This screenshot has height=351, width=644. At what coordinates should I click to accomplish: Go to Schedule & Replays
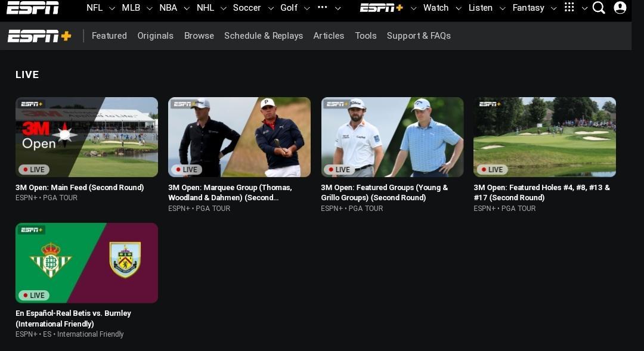[264, 36]
